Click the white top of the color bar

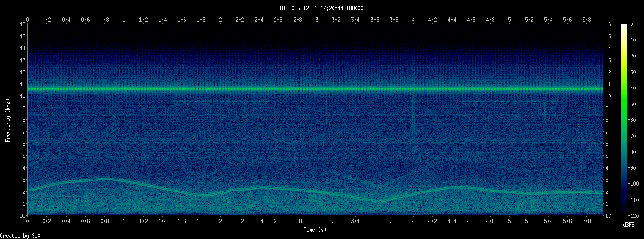[x=623, y=26]
